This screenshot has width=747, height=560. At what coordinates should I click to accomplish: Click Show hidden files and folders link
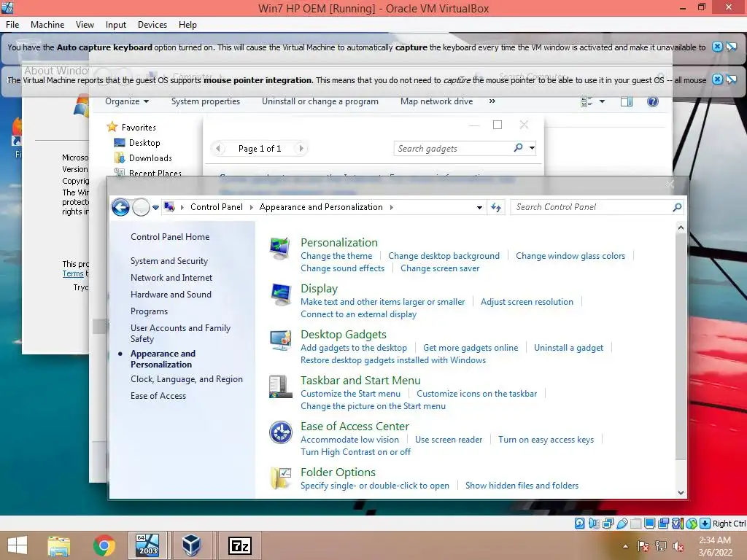522,486
